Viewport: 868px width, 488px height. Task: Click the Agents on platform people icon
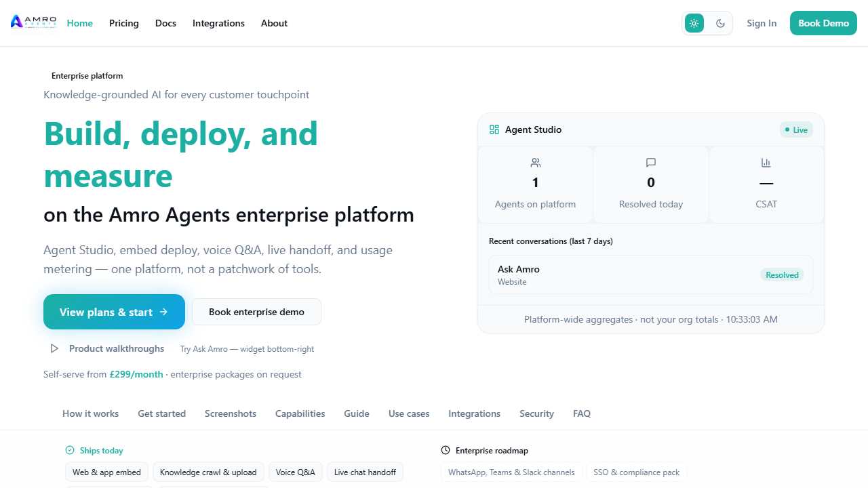536,163
